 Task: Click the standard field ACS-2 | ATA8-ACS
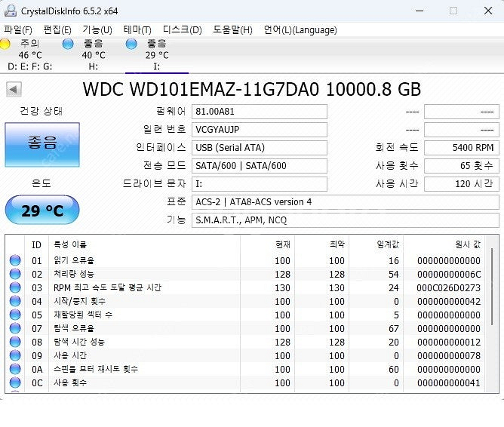tap(346, 202)
